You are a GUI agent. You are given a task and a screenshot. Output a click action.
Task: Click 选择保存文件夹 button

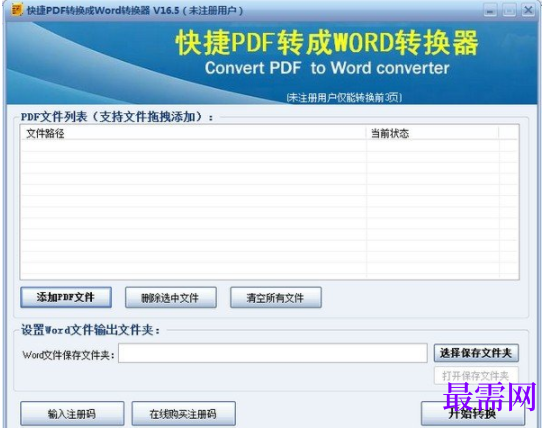[x=476, y=353]
